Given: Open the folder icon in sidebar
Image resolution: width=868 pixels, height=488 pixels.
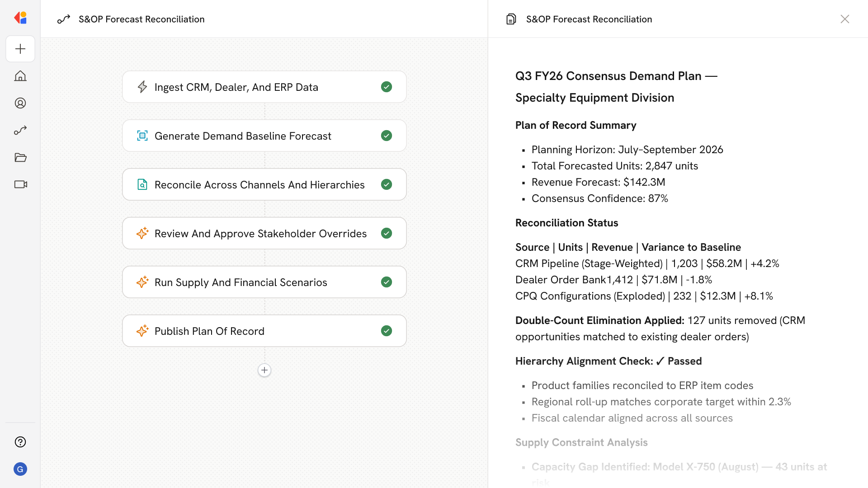Looking at the screenshot, I should [x=20, y=157].
